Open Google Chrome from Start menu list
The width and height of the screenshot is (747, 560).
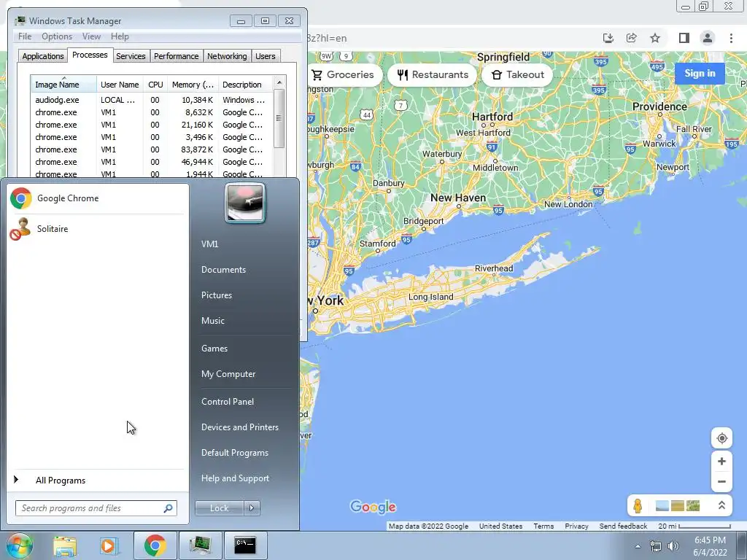click(x=97, y=198)
